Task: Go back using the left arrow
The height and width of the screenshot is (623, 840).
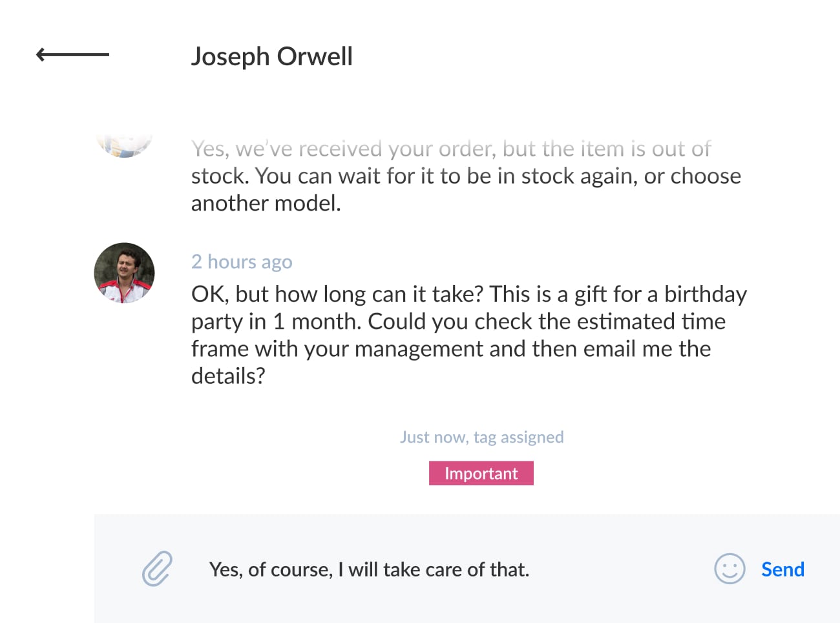Action: 72,55
